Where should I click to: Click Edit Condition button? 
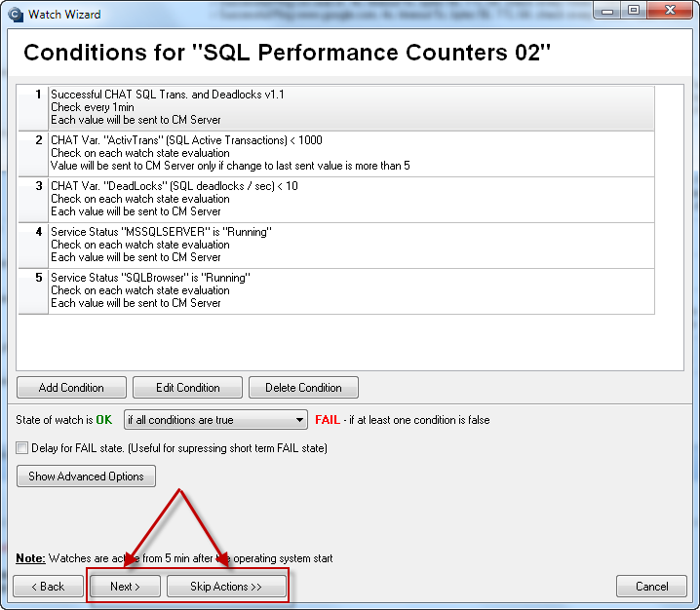tap(187, 387)
